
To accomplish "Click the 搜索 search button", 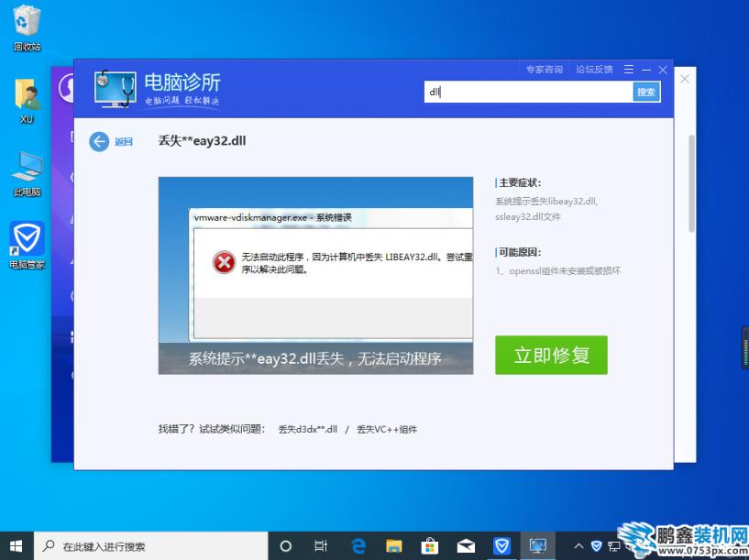I will (646, 92).
